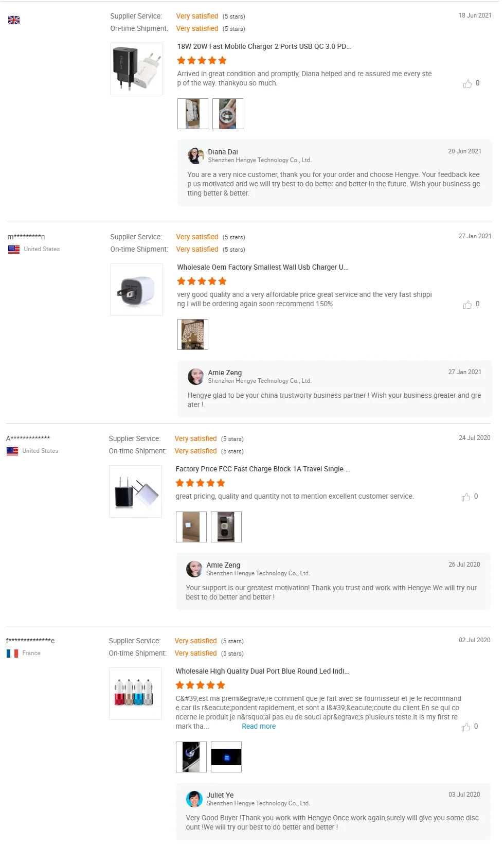The width and height of the screenshot is (504, 846).
Task: Open colorful car chargers product thumbnail
Action: (x=135, y=694)
